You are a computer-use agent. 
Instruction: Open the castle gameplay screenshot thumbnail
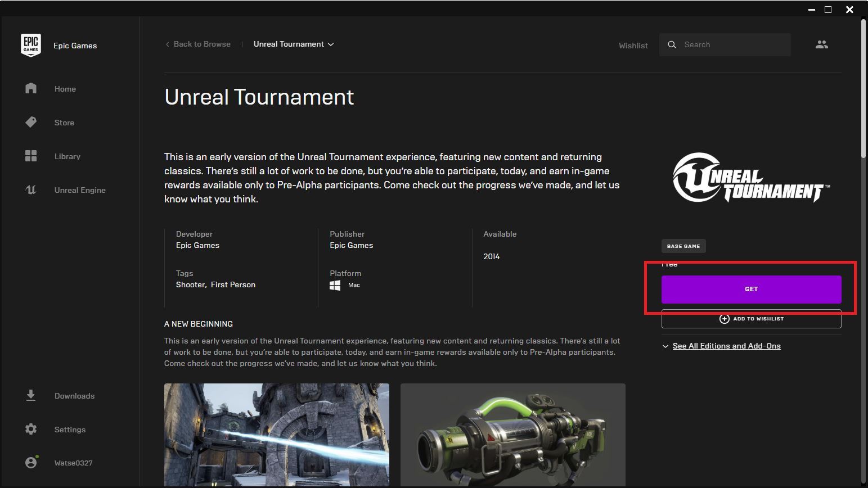tap(276, 434)
